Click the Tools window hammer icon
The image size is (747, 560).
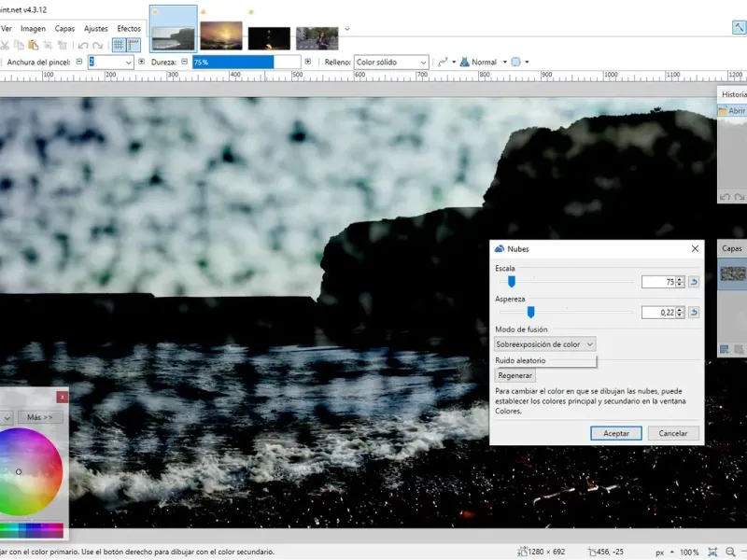[739, 28]
